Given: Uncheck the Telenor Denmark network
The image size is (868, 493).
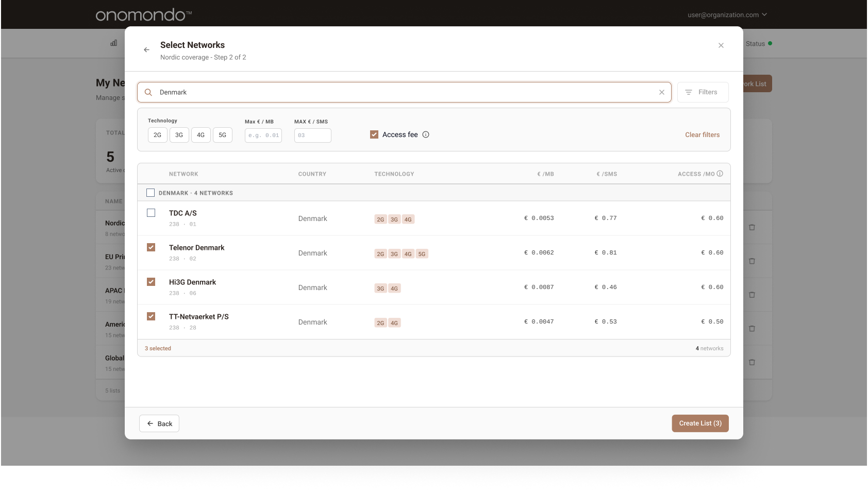Looking at the screenshot, I should tap(151, 247).
